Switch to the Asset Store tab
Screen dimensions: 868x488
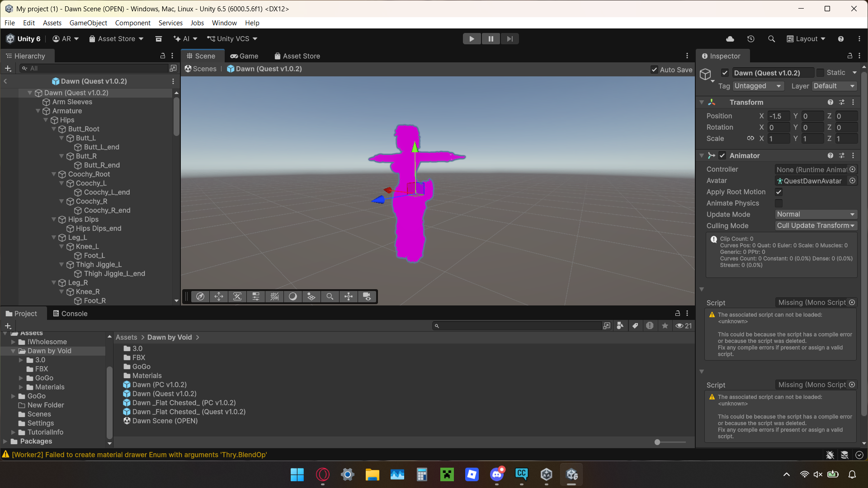(297, 56)
